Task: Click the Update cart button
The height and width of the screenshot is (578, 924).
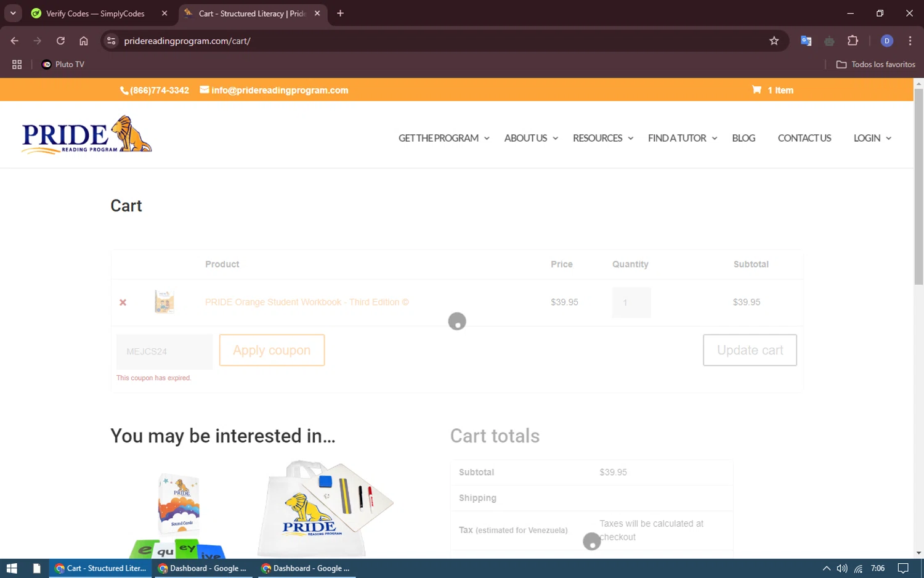Action: click(x=750, y=350)
